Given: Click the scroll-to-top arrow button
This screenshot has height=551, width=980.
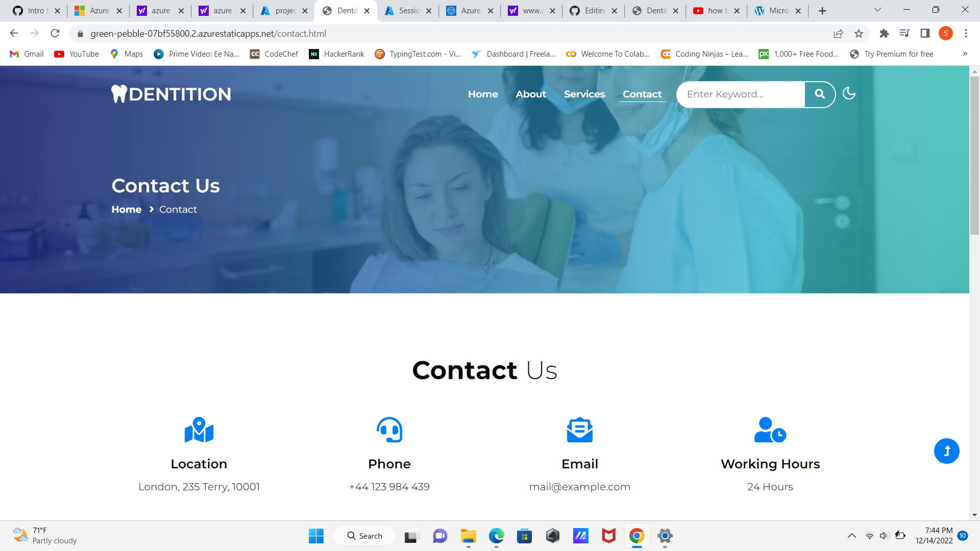Looking at the screenshot, I should point(946,451).
